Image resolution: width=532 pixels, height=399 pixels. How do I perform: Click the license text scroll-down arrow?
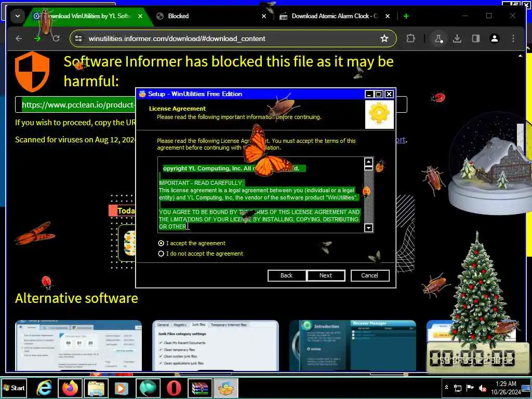368,228
